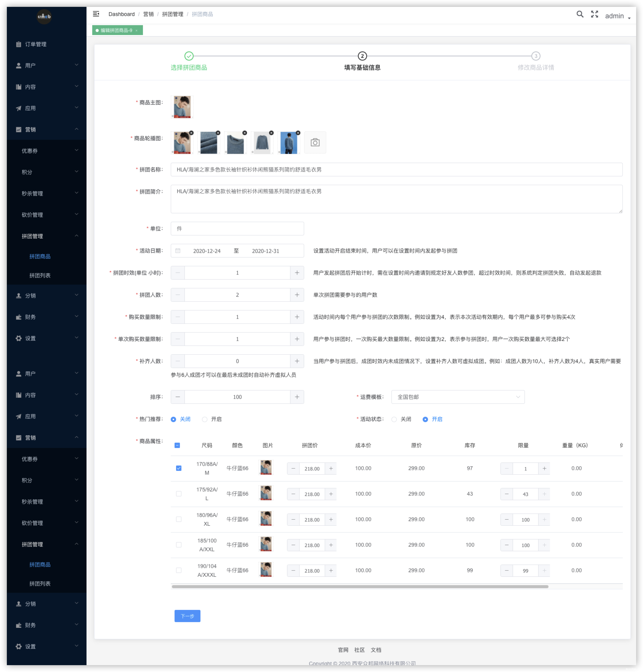The width and height of the screenshot is (643, 672).
Task: Close the 编辑拼团商品-9 tab
Action: click(x=136, y=30)
